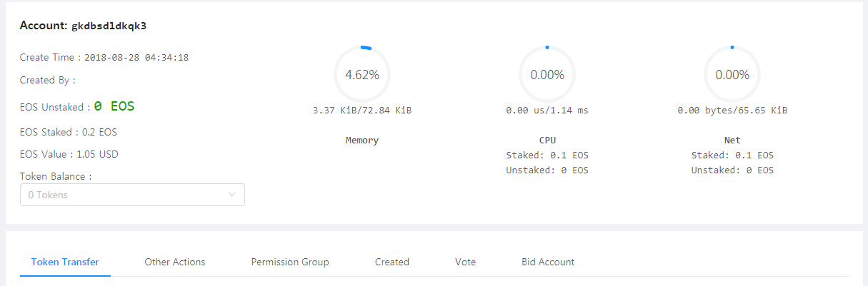868x286 pixels.
Task: Click the 0.00 bytes/65.65 KiB net text
Action: 732,111
